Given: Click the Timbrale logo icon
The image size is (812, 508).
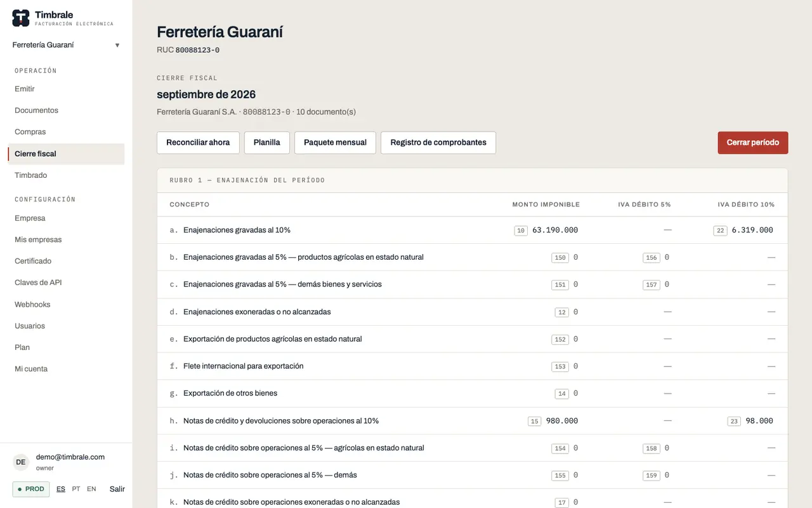Looking at the screenshot, I should point(21,18).
